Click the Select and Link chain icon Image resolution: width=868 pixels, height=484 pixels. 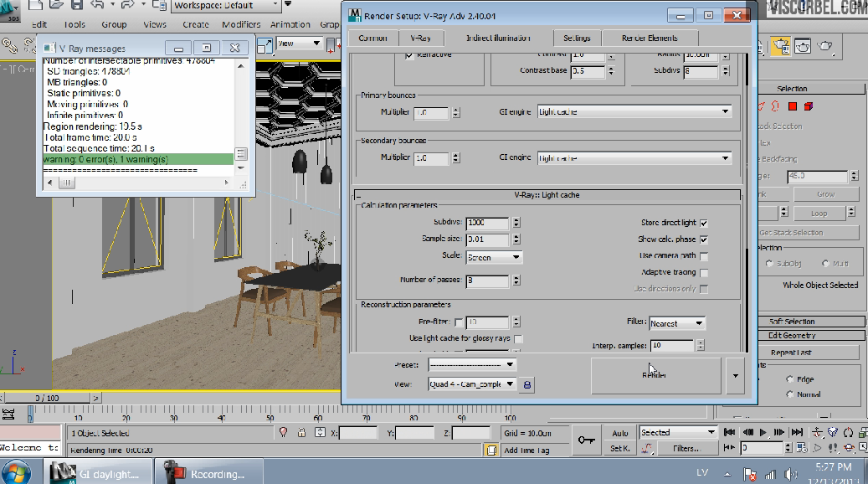click(9, 45)
